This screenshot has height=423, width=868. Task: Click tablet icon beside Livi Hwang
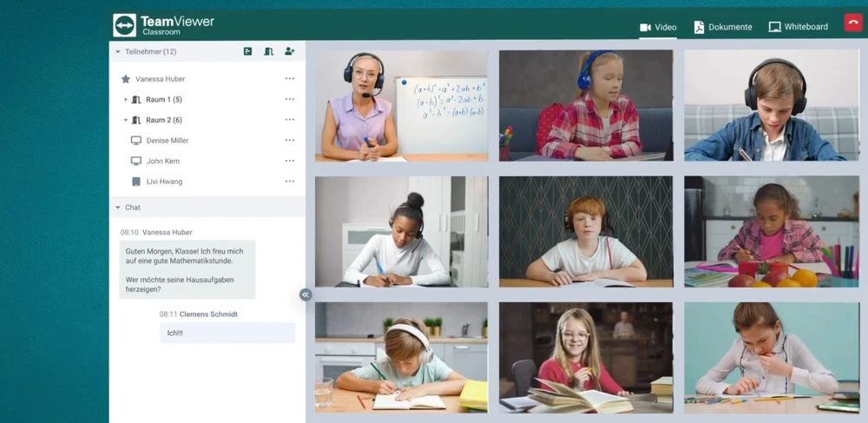tap(136, 182)
